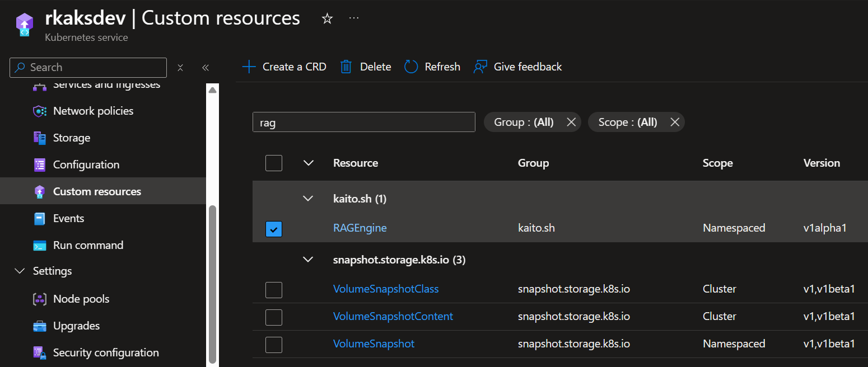This screenshot has width=868, height=367.
Task: Click the Refresh circular arrow icon
Action: click(411, 67)
